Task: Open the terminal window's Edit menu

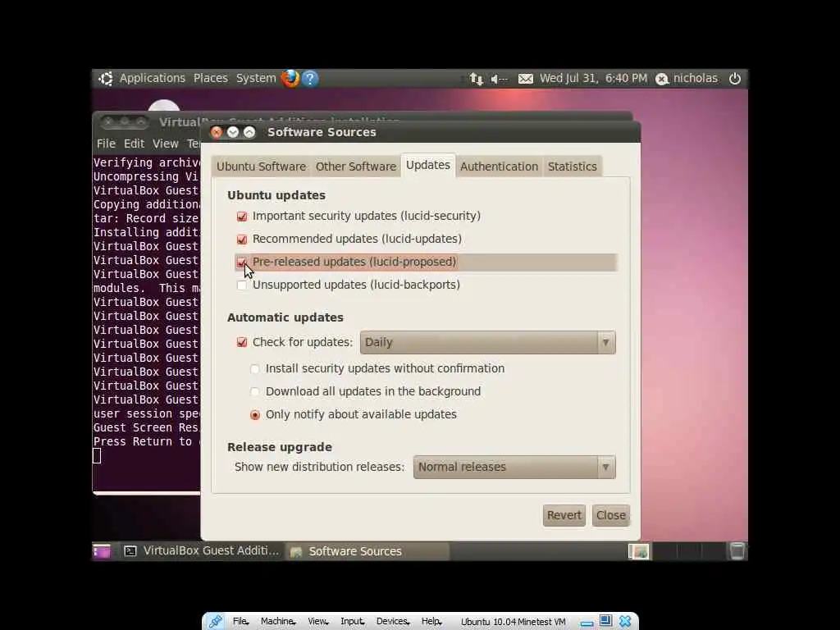Action: click(x=134, y=144)
